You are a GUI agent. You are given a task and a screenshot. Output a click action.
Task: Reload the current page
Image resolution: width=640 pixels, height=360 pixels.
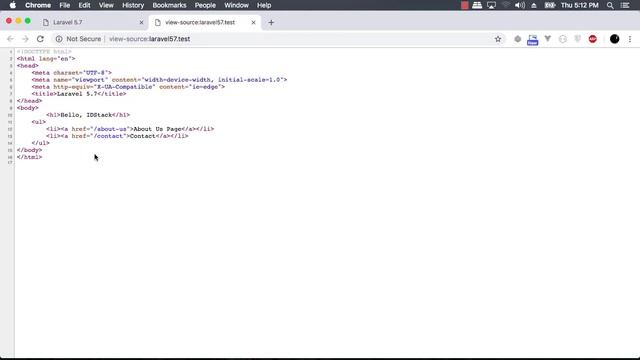(40, 39)
